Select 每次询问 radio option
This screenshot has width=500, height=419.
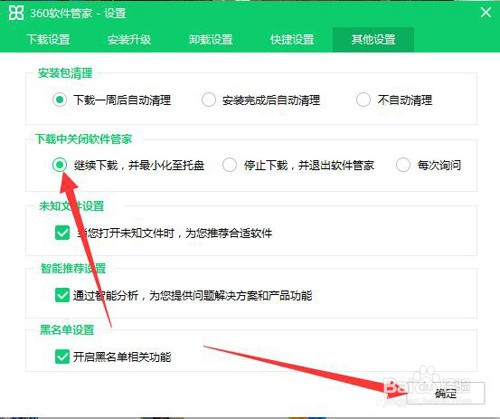403,165
